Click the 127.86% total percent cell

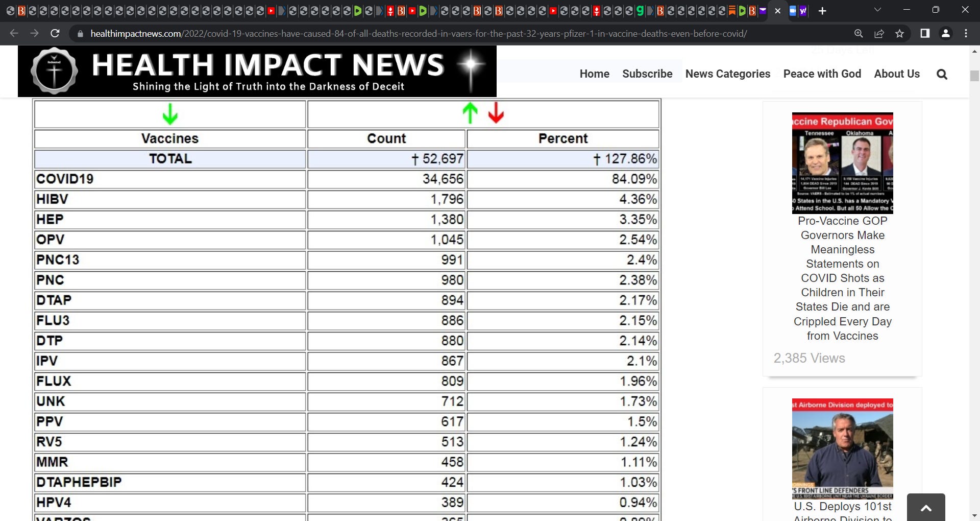(x=563, y=159)
